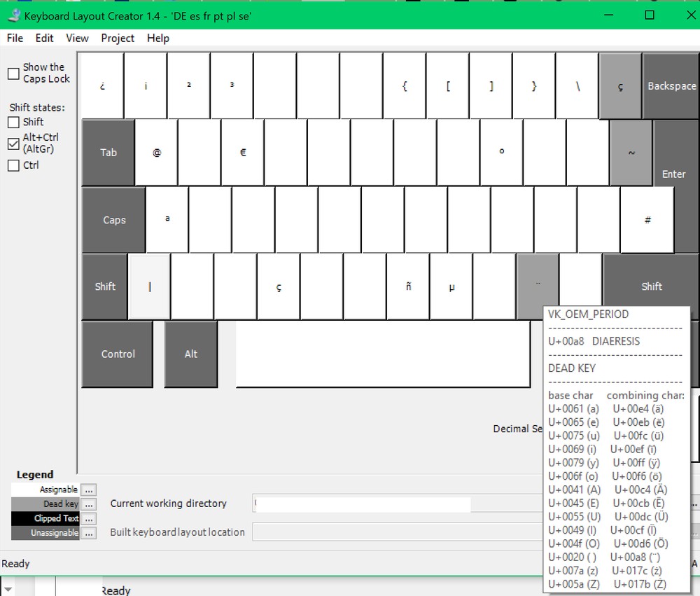Uncheck the Alt+Ctrl (AltGr) checkbox
The width and height of the screenshot is (700, 596).
click(13, 144)
